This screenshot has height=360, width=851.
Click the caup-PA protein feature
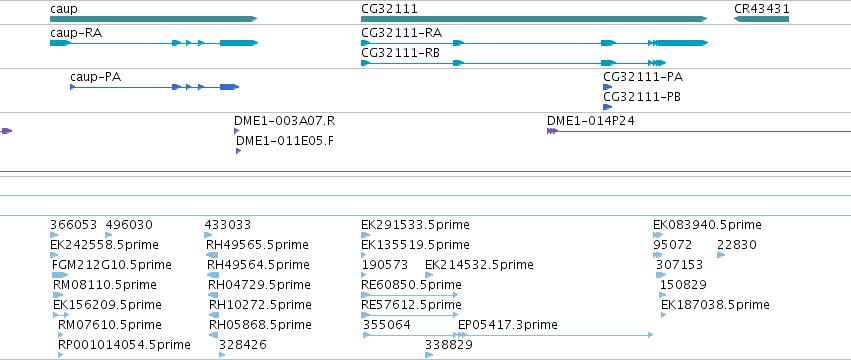coord(155,87)
